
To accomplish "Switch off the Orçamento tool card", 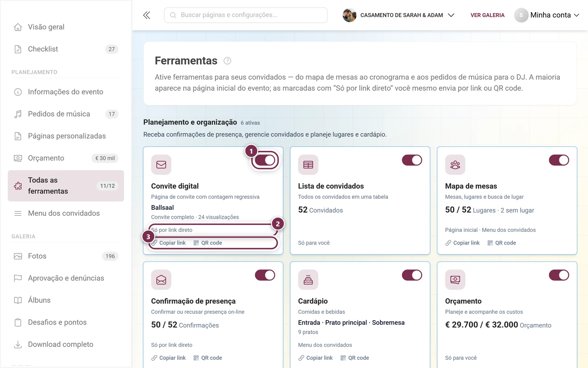I will [559, 275].
